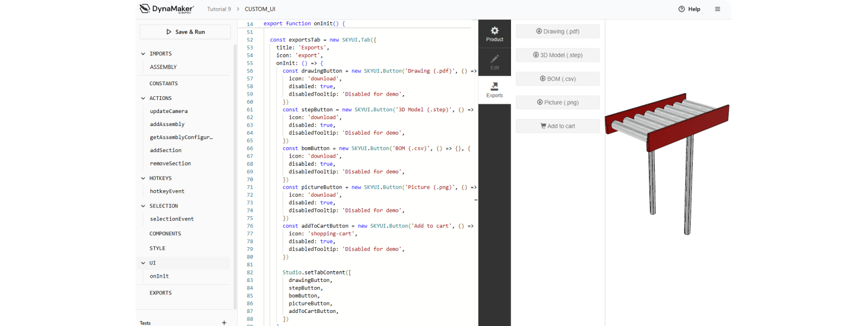Click the Add to cart button
This screenshot has width=868, height=326.
coord(557,126)
